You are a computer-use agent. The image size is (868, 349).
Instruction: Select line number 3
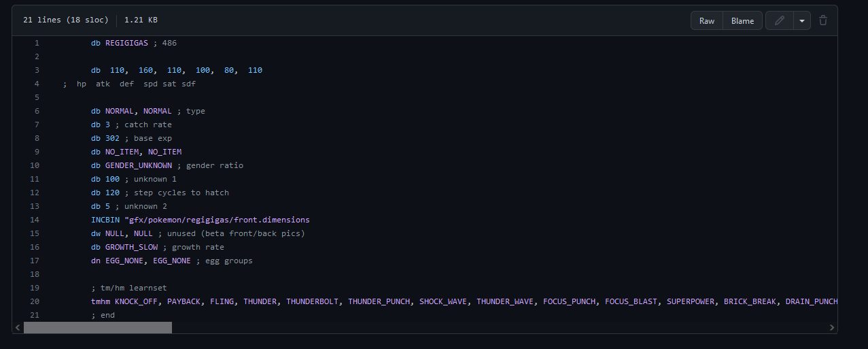pos(37,70)
